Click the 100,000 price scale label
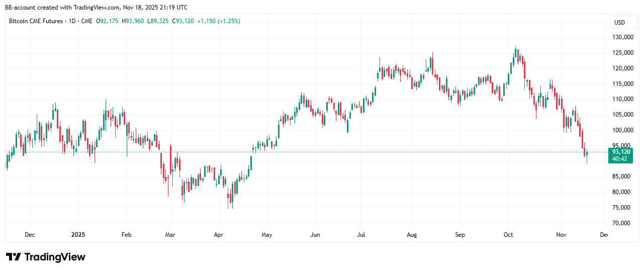Screen dimensions: 644x272 coord(621,130)
